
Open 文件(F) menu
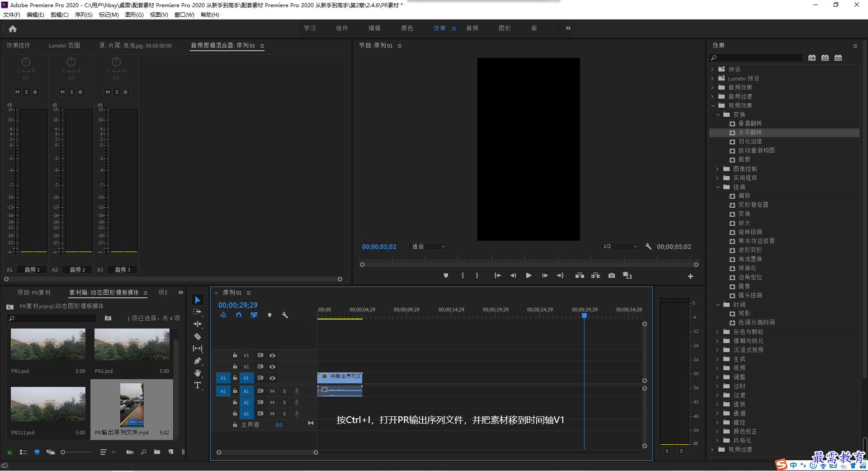coord(12,15)
